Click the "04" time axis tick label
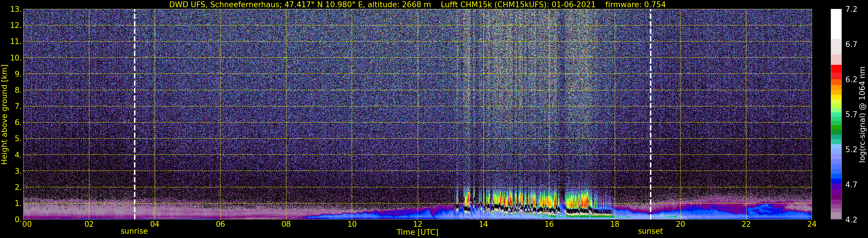The image size is (868, 238). pyautogui.click(x=155, y=224)
